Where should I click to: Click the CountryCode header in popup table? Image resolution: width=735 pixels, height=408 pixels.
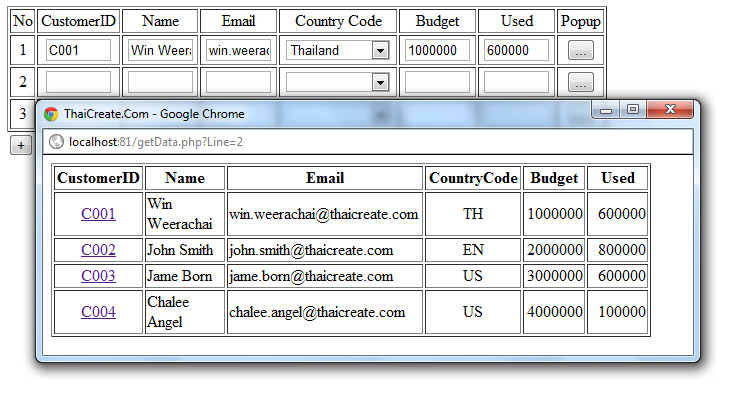(473, 178)
